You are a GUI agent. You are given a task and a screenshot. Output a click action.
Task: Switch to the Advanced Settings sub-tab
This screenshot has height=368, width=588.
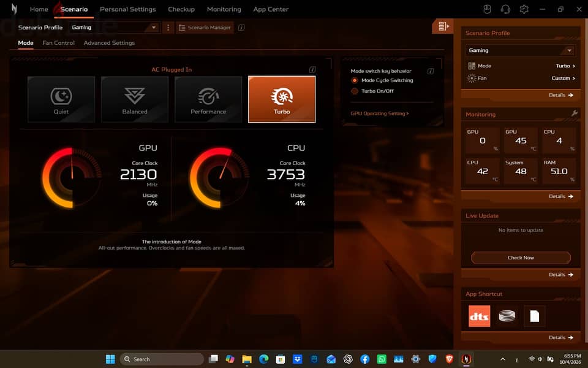109,43
